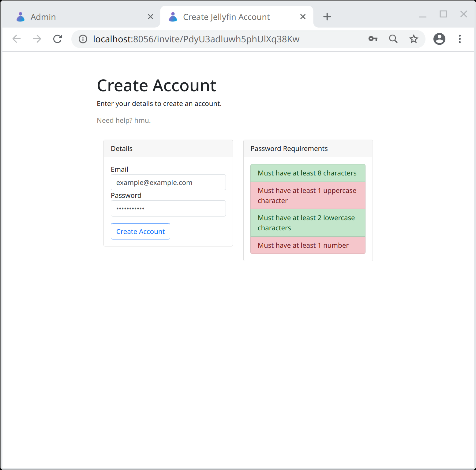View site information icon in address bar
Image resolution: width=476 pixels, height=470 pixels.
pos(83,39)
